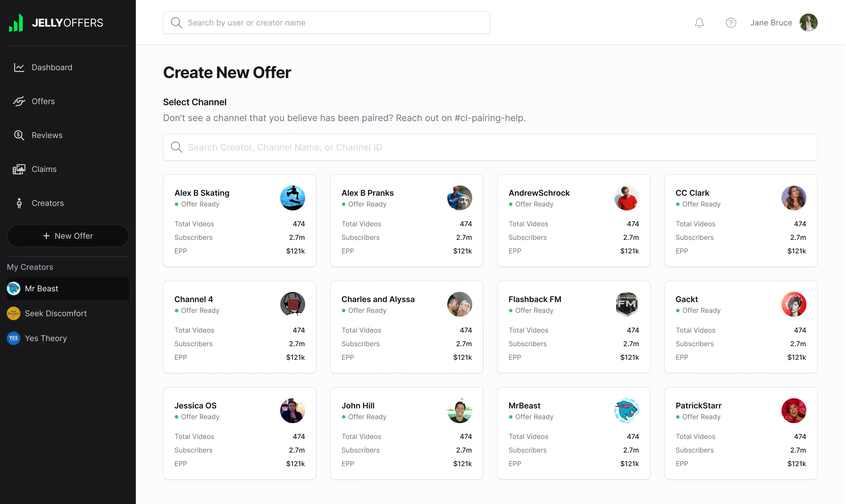The width and height of the screenshot is (846, 504).
Task: Select the AndrewSchrock channel title
Action: point(539,193)
